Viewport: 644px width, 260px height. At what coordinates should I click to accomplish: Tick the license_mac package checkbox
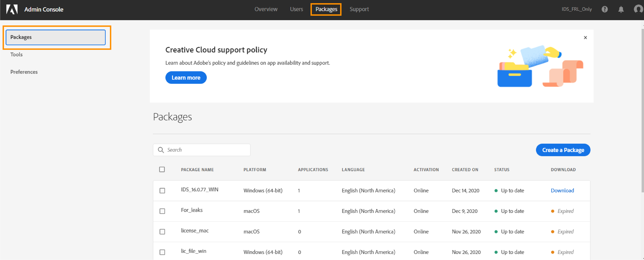click(x=162, y=232)
